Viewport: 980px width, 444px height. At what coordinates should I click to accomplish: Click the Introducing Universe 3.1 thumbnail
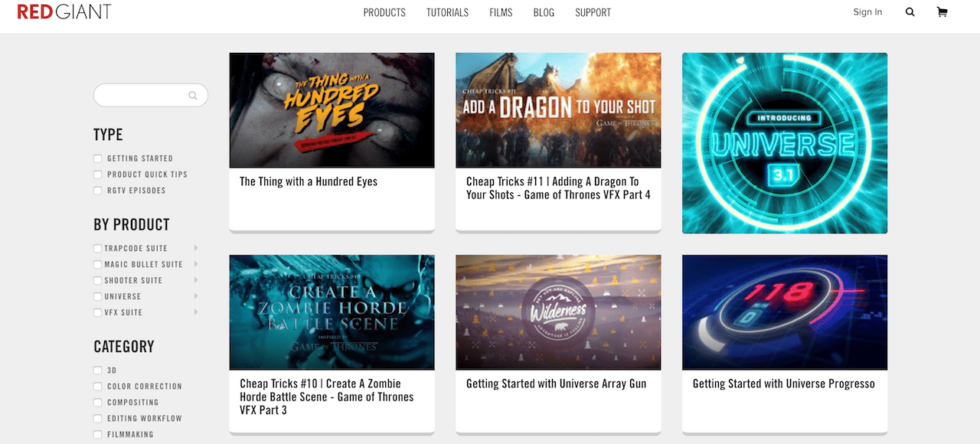785,143
